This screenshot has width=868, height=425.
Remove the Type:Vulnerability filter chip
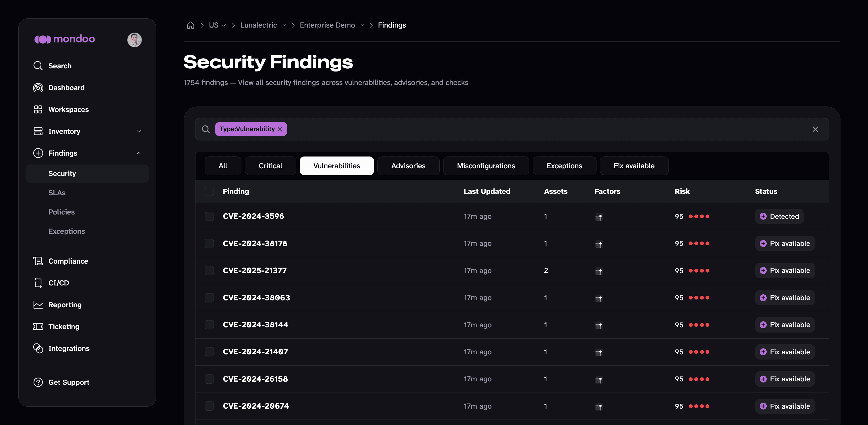click(x=280, y=129)
